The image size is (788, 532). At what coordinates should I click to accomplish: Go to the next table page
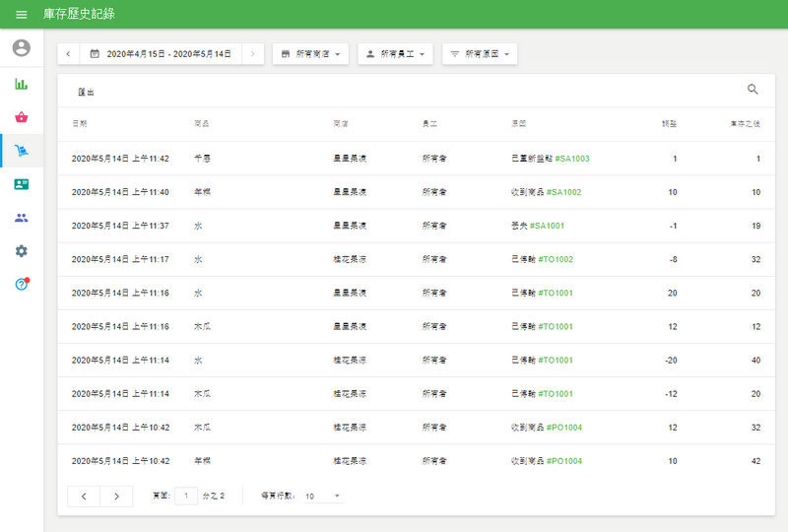pos(116,496)
